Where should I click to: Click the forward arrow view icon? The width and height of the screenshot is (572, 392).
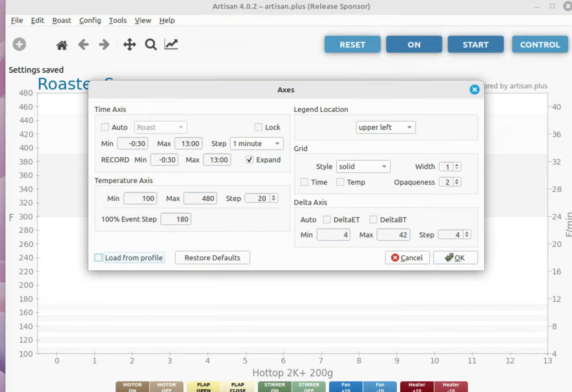104,45
